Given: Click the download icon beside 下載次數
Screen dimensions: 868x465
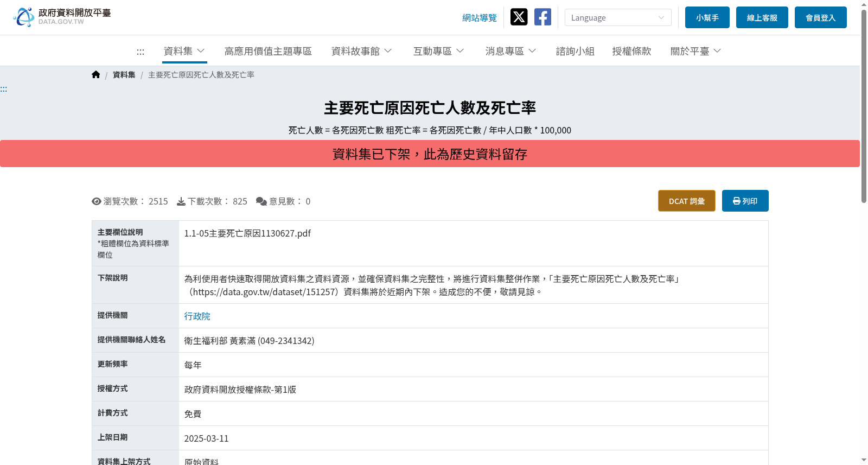Looking at the screenshot, I should coord(181,201).
